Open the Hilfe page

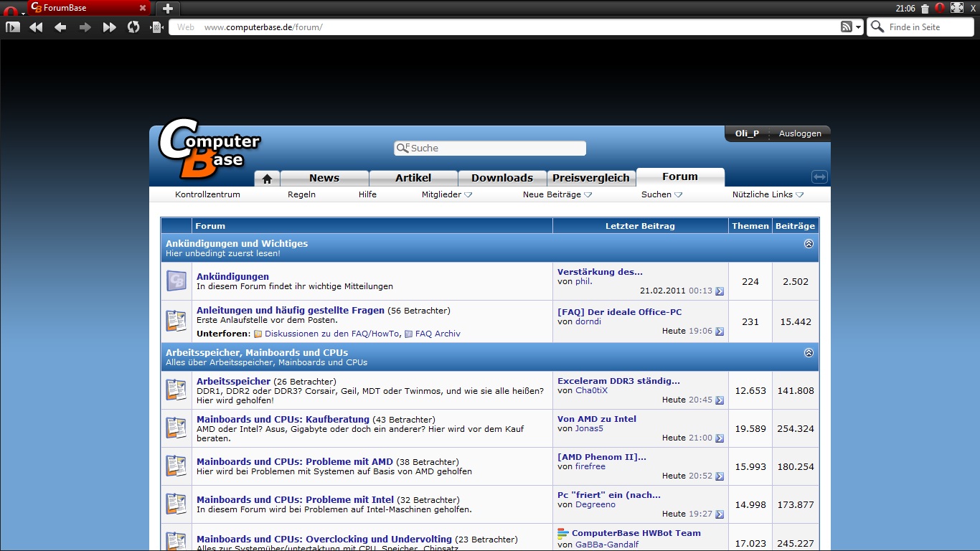tap(367, 194)
